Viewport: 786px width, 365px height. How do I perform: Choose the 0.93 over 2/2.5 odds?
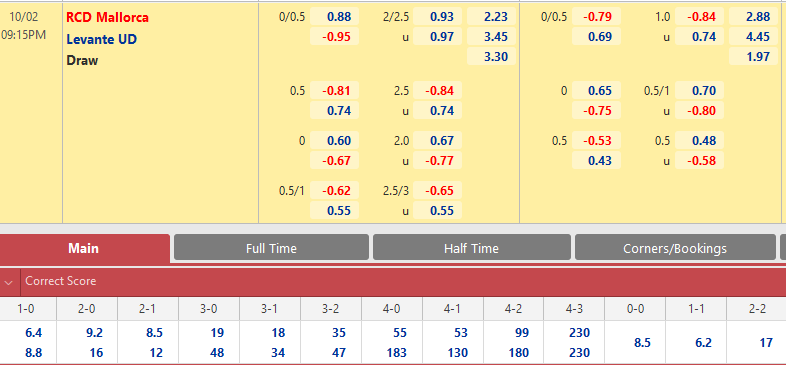click(x=438, y=17)
